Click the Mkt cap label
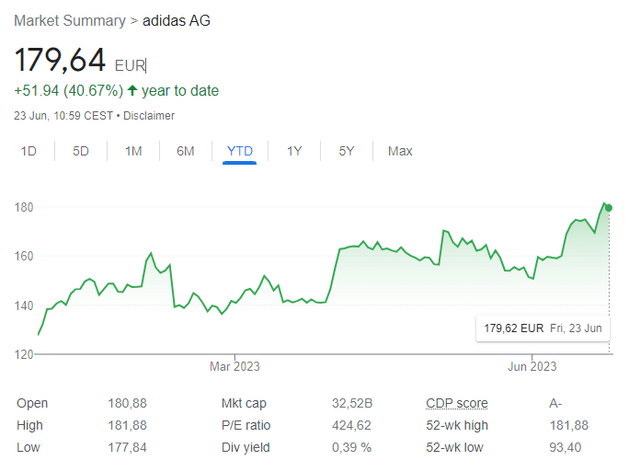Screen dimensions: 640x472 point(244,403)
